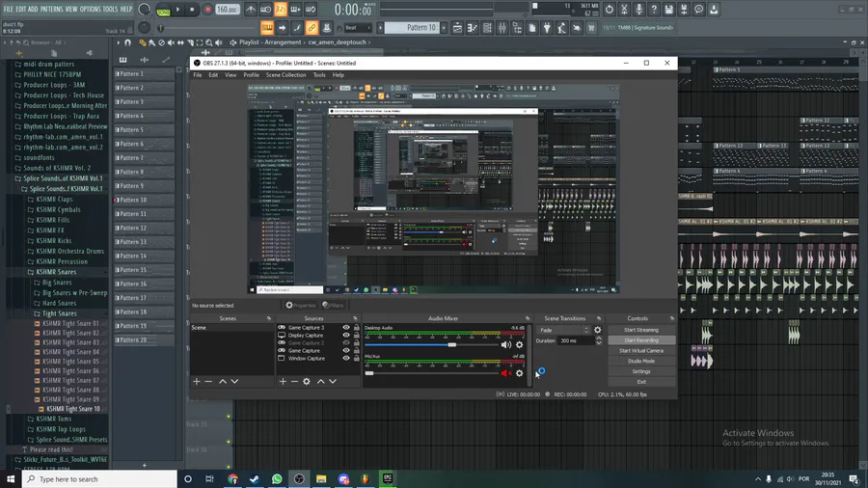Image resolution: width=868 pixels, height=488 pixels.
Task: Select playlist mute tool
Action: click(x=171, y=42)
